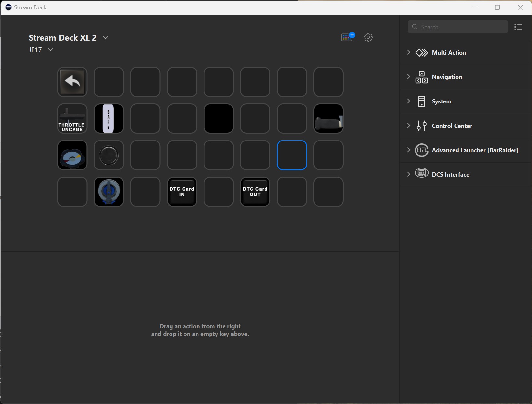The height and width of the screenshot is (404, 532).
Task: Select the blue rotary knob key
Action: point(109,192)
